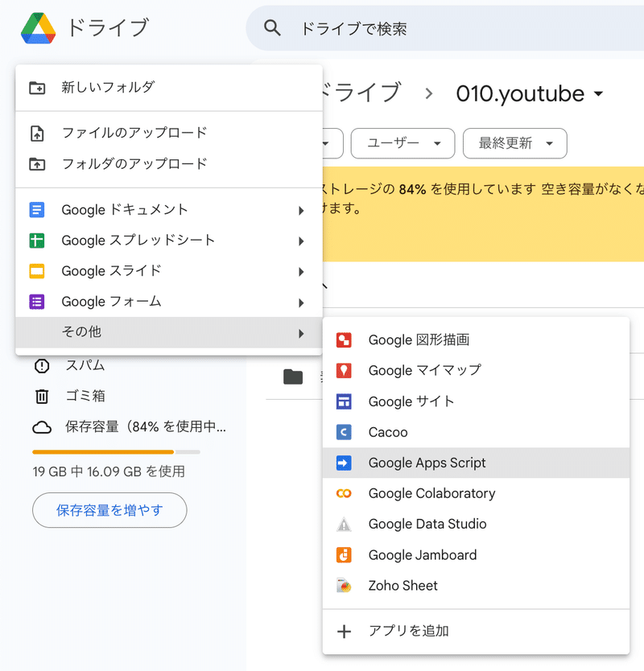Click the ドライブ title text
644x671 pixels.
(x=108, y=28)
